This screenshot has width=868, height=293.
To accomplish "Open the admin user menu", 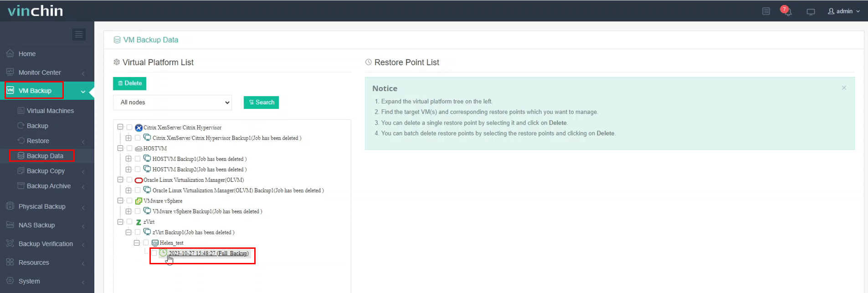I will (844, 11).
